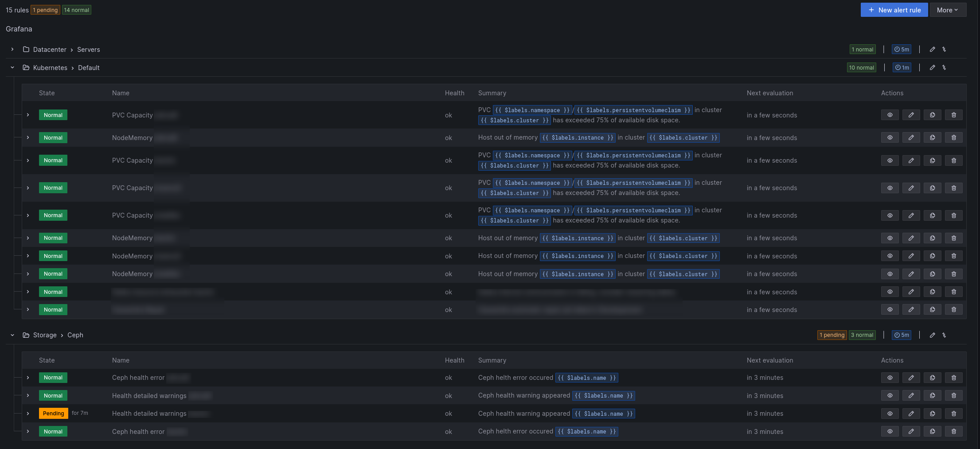This screenshot has width=980, height=449.
Task: Open the view panel for PVC Capacity rule
Action: pos(890,115)
